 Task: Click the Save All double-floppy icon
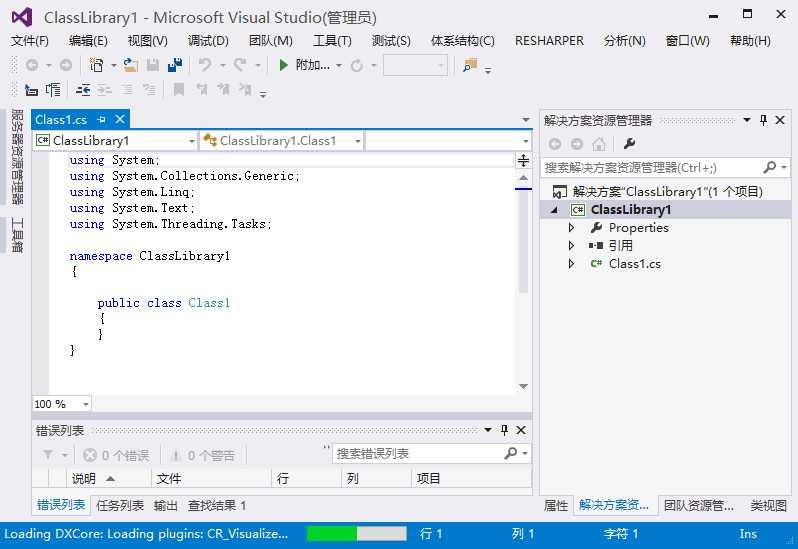[175, 65]
